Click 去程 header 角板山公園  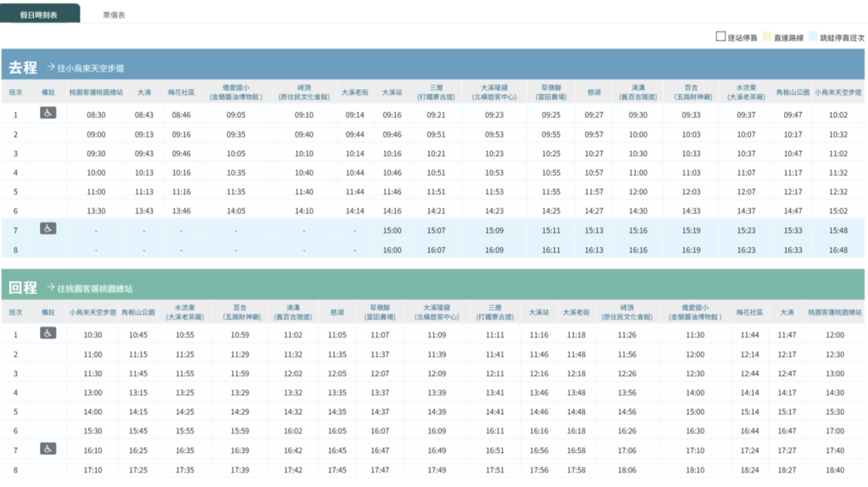[793, 92]
